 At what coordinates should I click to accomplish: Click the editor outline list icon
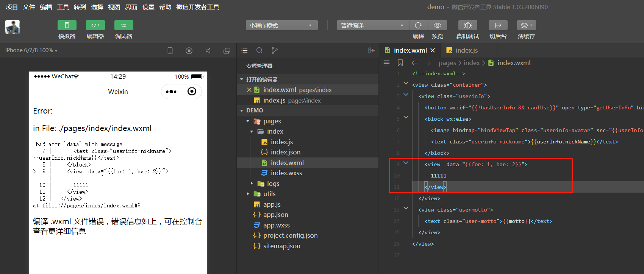coord(386,63)
